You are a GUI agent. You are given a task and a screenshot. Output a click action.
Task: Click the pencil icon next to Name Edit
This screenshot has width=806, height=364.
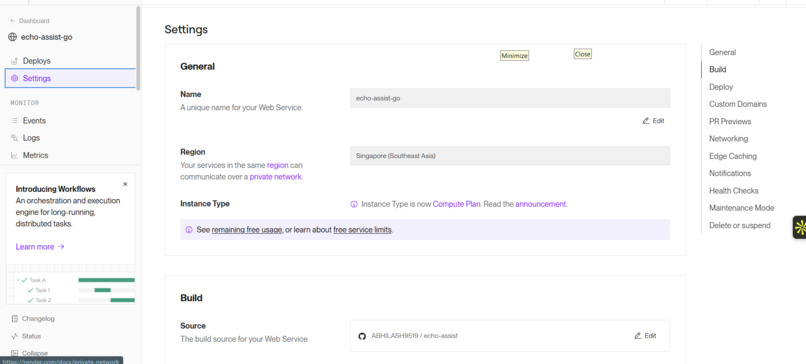646,121
